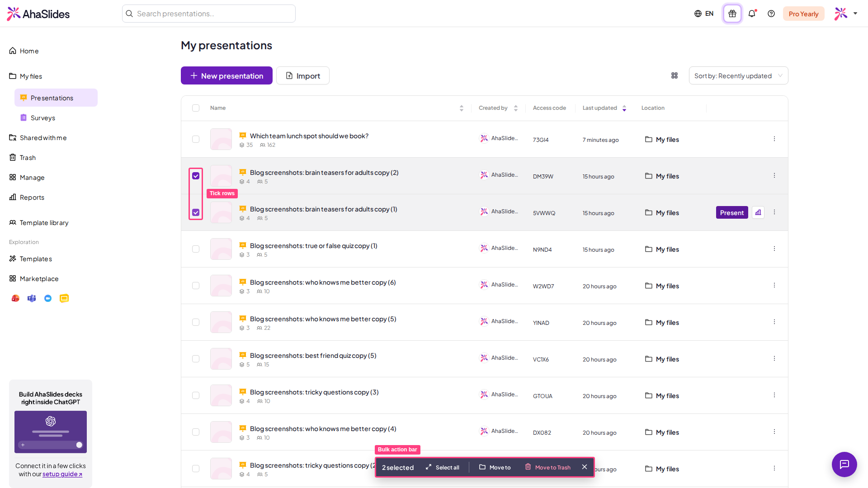Tick the lunch spot presentation checkbox
This screenshot has width=868, height=488.
(x=196, y=139)
